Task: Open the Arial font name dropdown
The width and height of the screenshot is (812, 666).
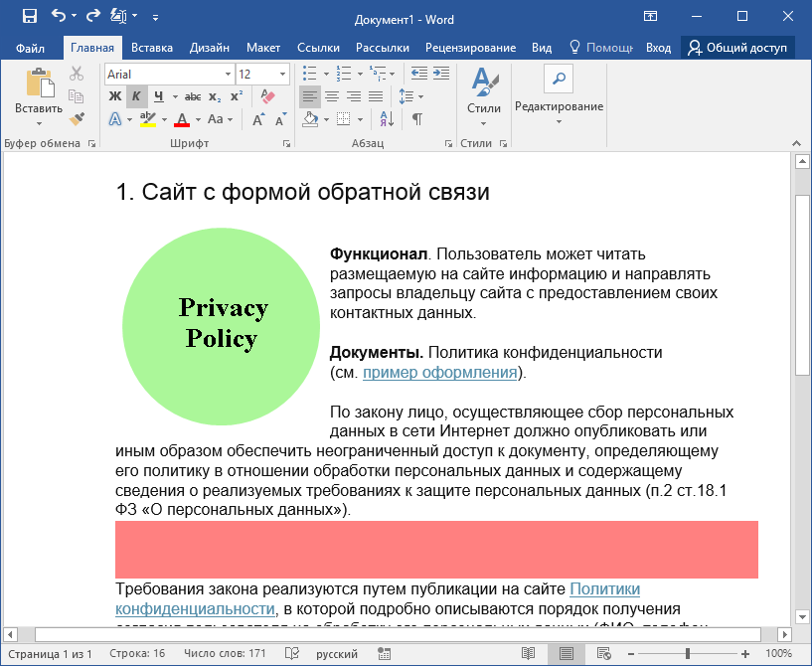Action: pos(228,75)
